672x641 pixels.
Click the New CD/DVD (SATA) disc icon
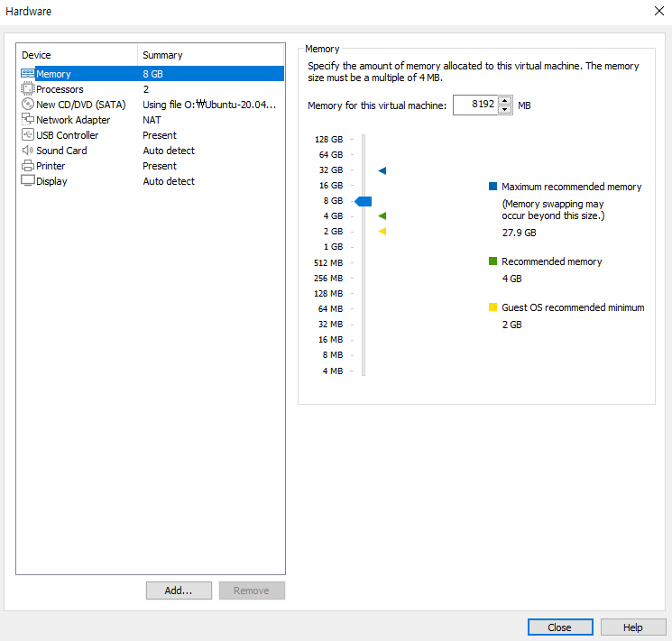(28, 104)
